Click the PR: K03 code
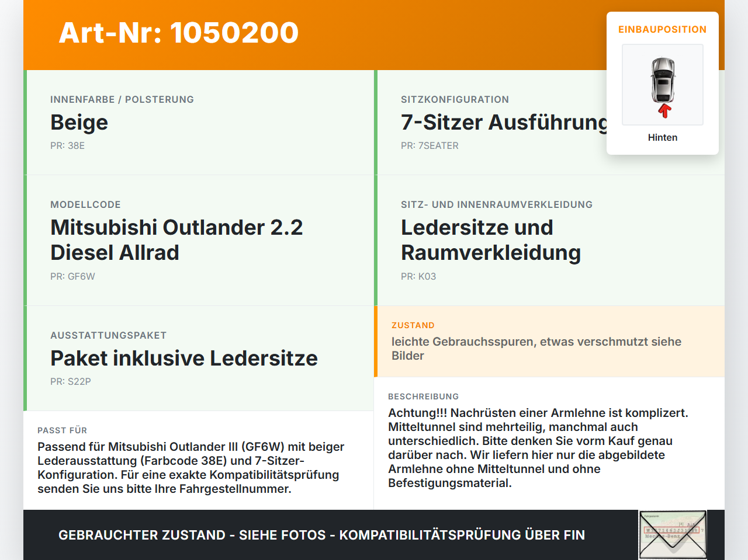Screen dimensions: 748x560 418,276
